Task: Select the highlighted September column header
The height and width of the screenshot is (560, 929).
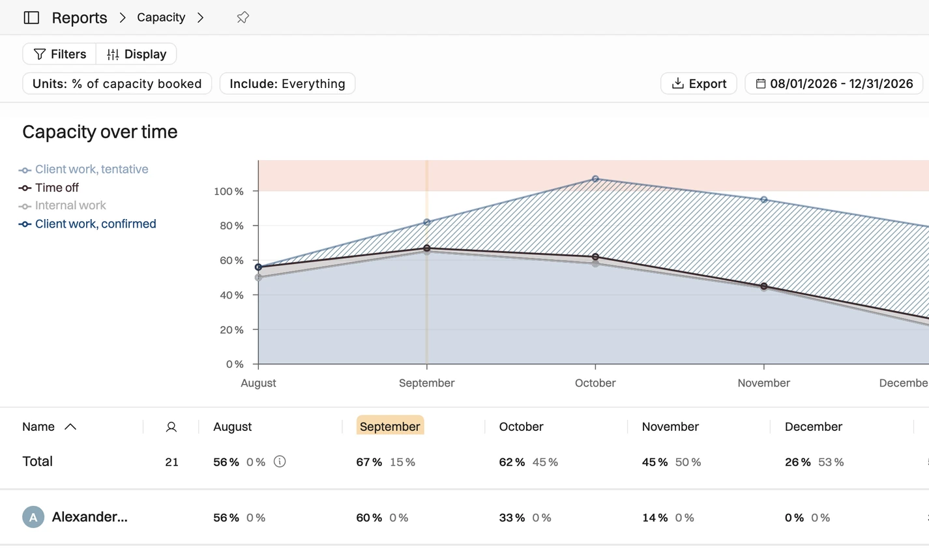Action: click(390, 426)
